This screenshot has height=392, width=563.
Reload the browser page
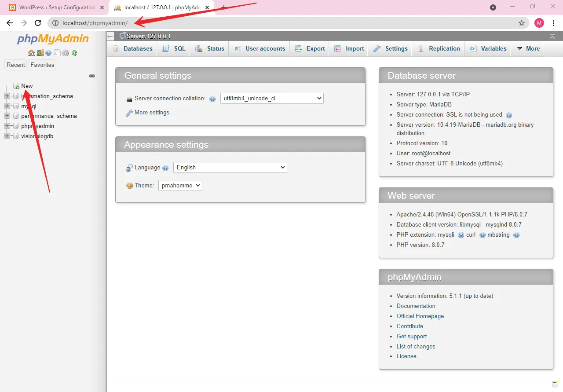click(x=38, y=23)
